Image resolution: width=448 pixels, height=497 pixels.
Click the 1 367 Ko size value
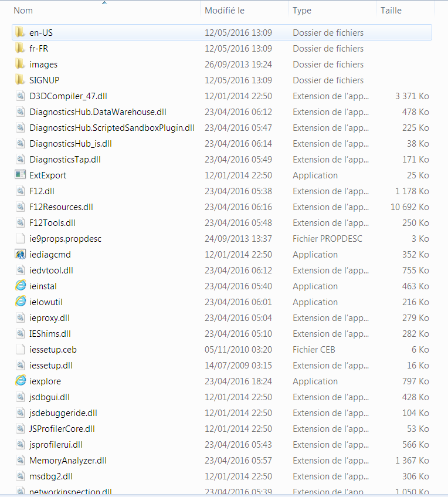click(412, 461)
